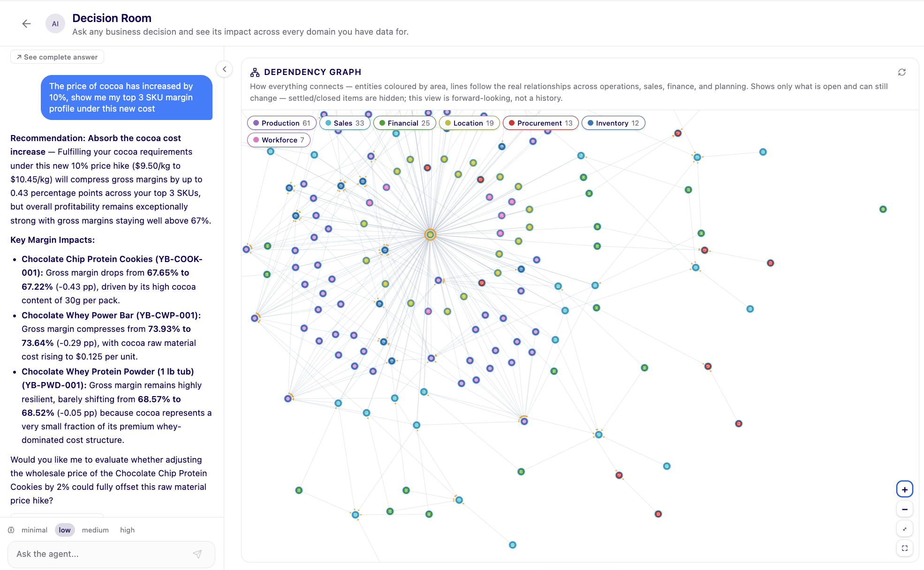Toggle the Sales 33 legend filter
This screenshot has height=570, width=924.
pos(345,123)
